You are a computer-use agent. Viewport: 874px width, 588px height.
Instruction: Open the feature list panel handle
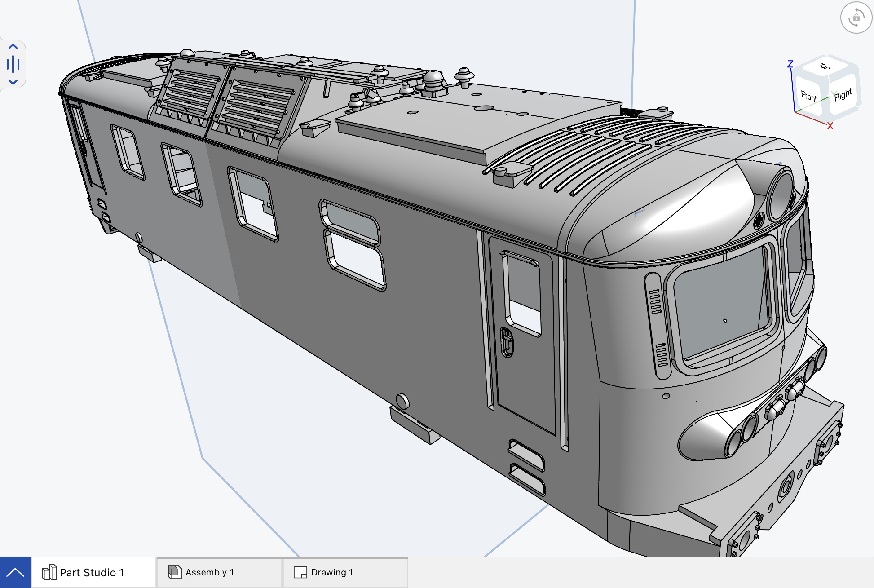(x=13, y=64)
